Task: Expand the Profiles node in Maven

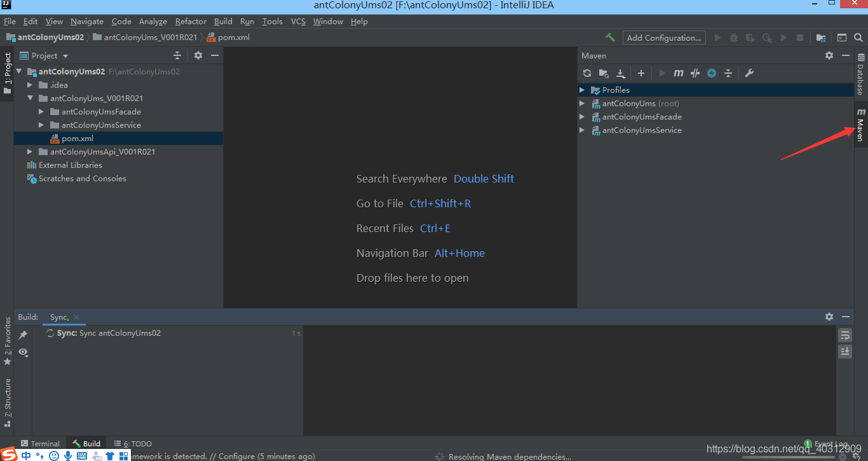Action: pos(582,90)
